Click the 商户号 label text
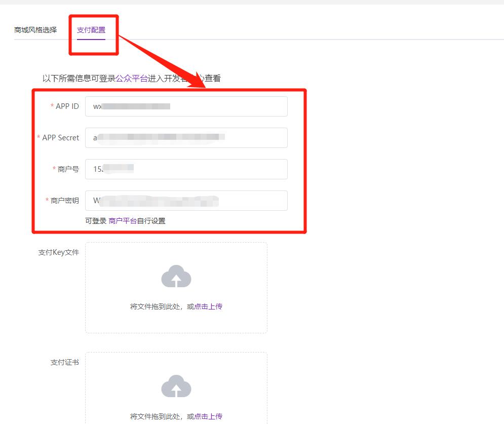The image size is (504, 424). 68,169
